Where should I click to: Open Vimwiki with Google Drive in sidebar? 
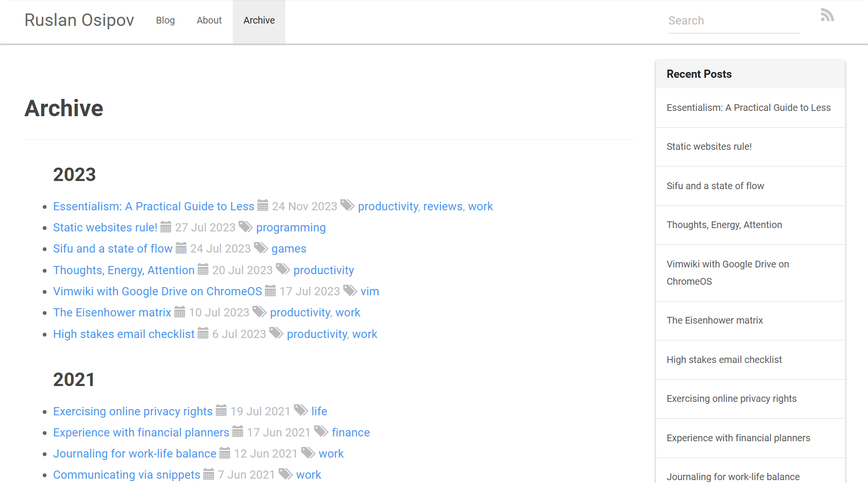tap(727, 273)
